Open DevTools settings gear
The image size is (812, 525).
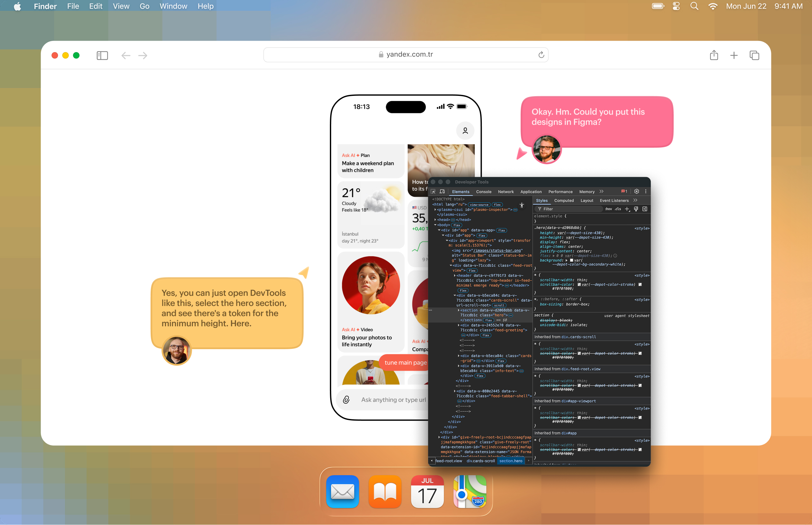[636, 192]
